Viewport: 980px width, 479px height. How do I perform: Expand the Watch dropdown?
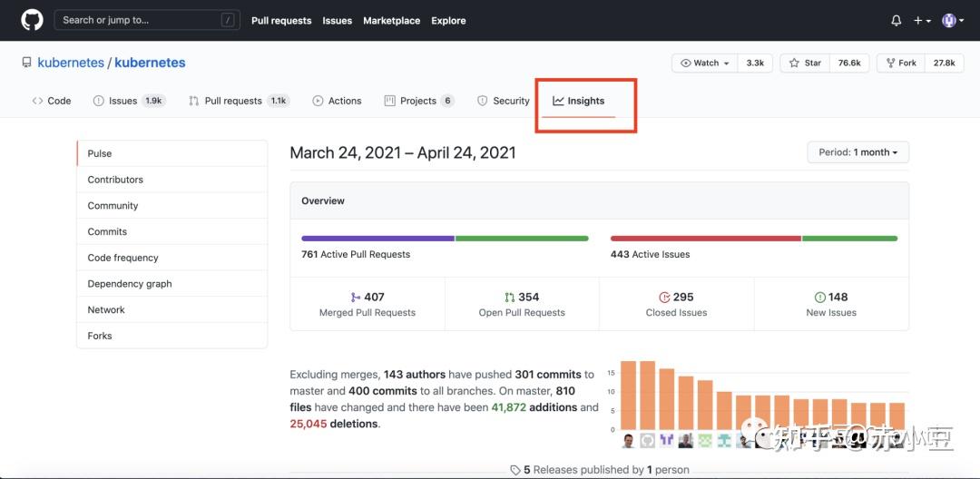click(x=706, y=63)
